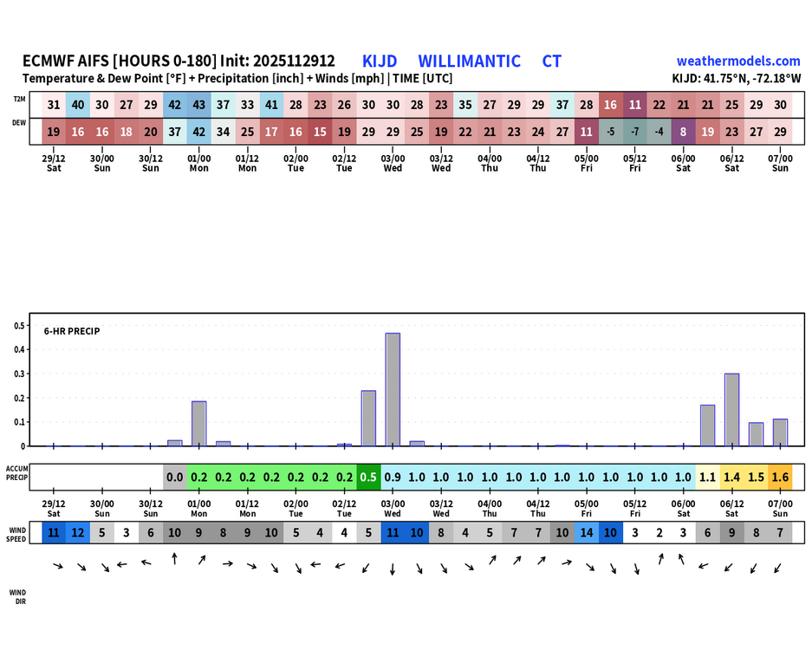This screenshot has width=812, height=650.
Task: Click the rightmost wind direction arrow
Action: (x=777, y=569)
